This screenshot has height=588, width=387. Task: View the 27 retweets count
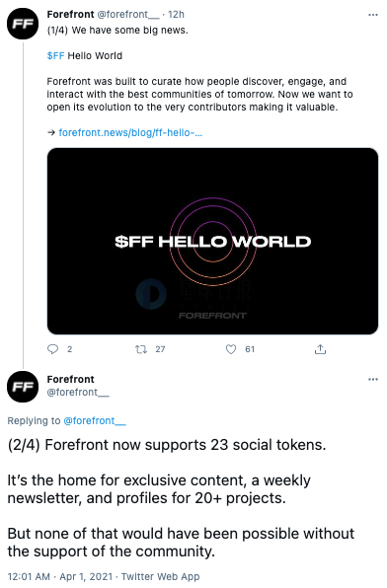pos(160,349)
